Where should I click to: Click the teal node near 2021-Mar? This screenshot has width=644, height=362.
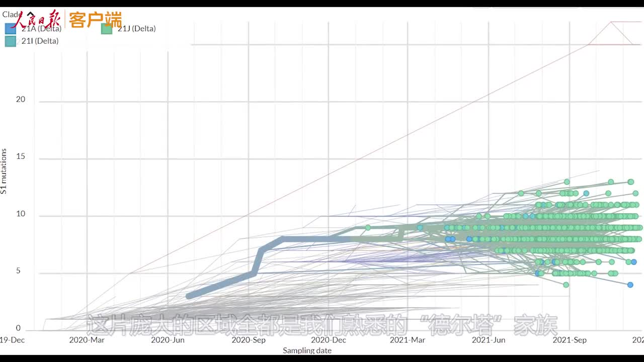420,228
